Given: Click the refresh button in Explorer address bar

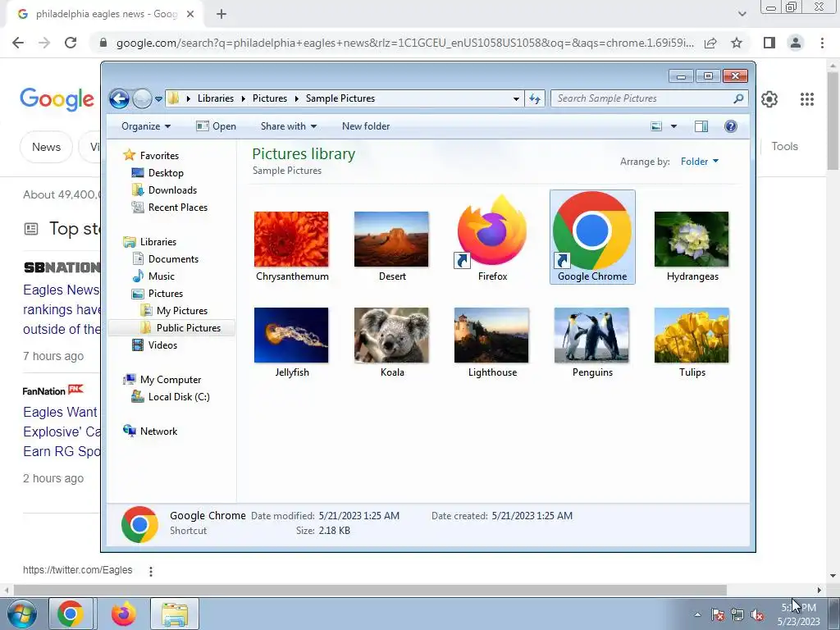Looking at the screenshot, I should [x=535, y=98].
